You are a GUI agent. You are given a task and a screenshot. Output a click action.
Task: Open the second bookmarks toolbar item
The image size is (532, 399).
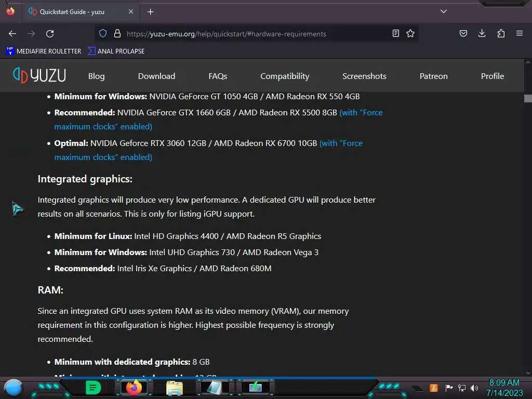click(x=116, y=51)
